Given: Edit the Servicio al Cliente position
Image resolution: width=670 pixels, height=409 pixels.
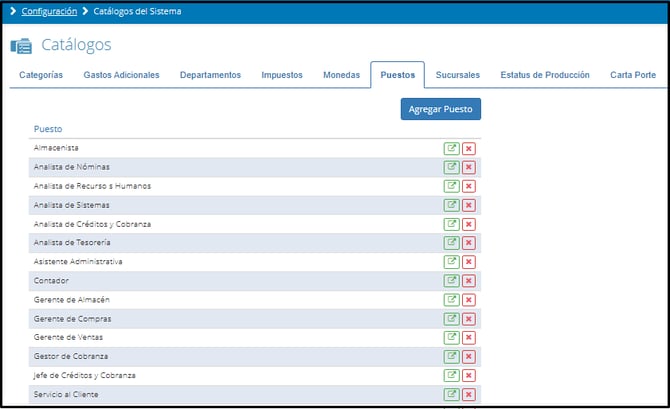Looking at the screenshot, I should [x=451, y=395].
